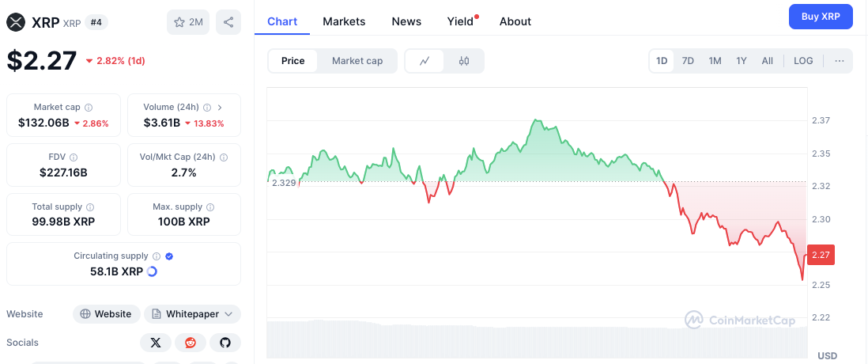Click the Buy XRP button
The width and height of the screenshot is (868, 364).
pos(821,17)
